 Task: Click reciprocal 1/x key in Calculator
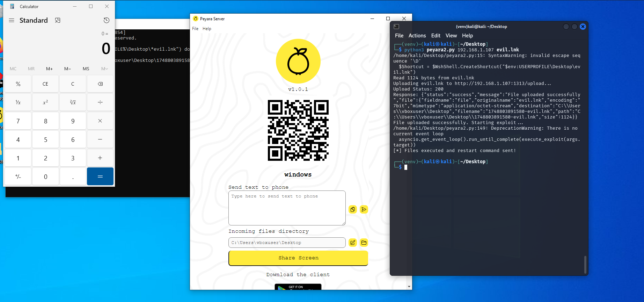point(18,102)
